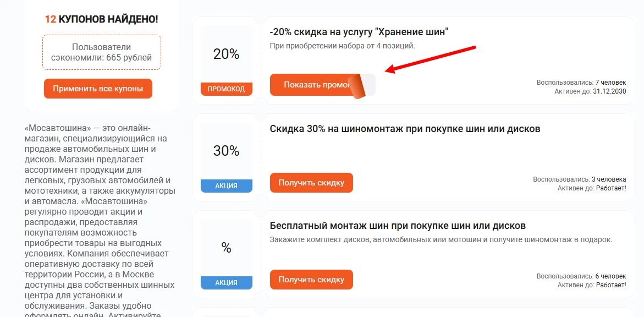The height and width of the screenshot is (317, 644).
Task: Click the orange ПРОМОКОД label badge
Action: pos(225,89)
